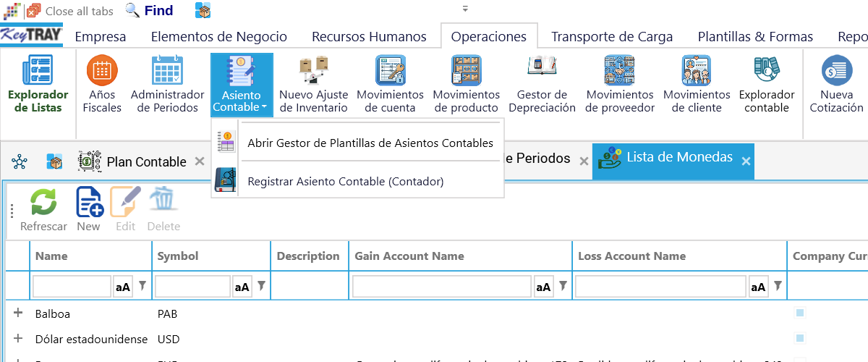
Task: Open Name column filter funnel
Action: tap(142, 286)
